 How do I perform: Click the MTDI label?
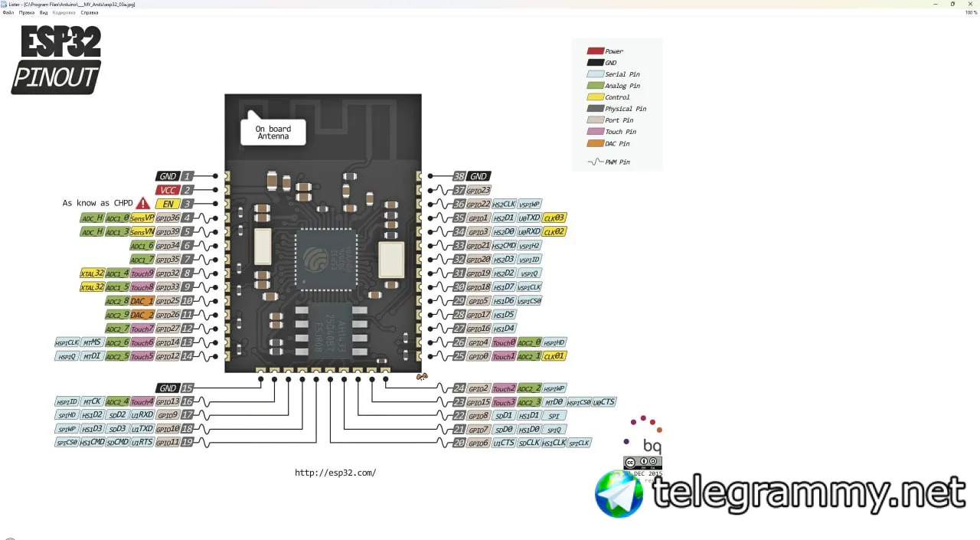tap(92, 356)
